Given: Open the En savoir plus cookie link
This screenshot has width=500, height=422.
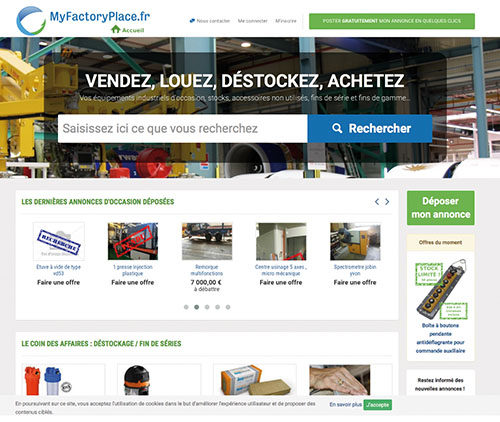Looking at the screenshot, I should [x=346, y=404].
